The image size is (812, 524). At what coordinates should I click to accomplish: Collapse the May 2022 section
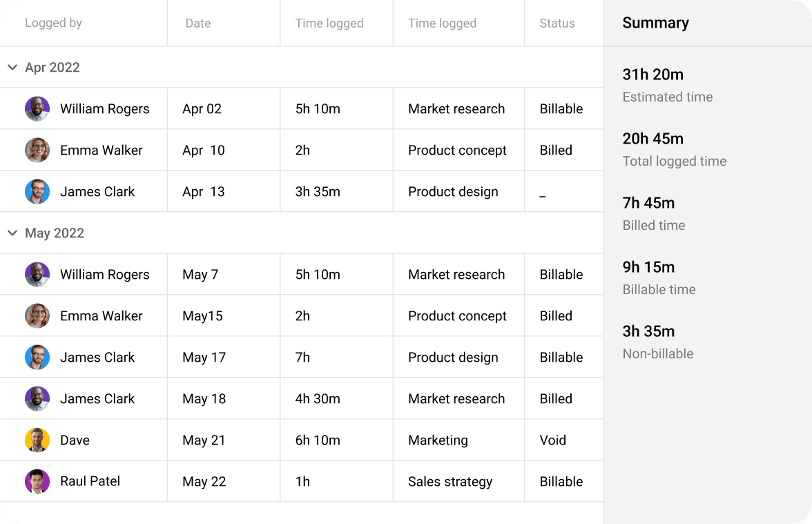tap(12, 233)
